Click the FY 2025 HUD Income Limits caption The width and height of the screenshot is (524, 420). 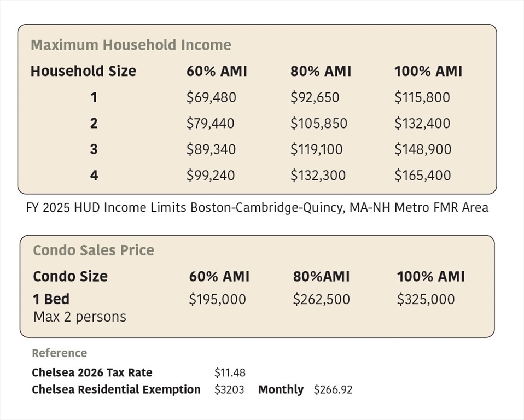257,208
